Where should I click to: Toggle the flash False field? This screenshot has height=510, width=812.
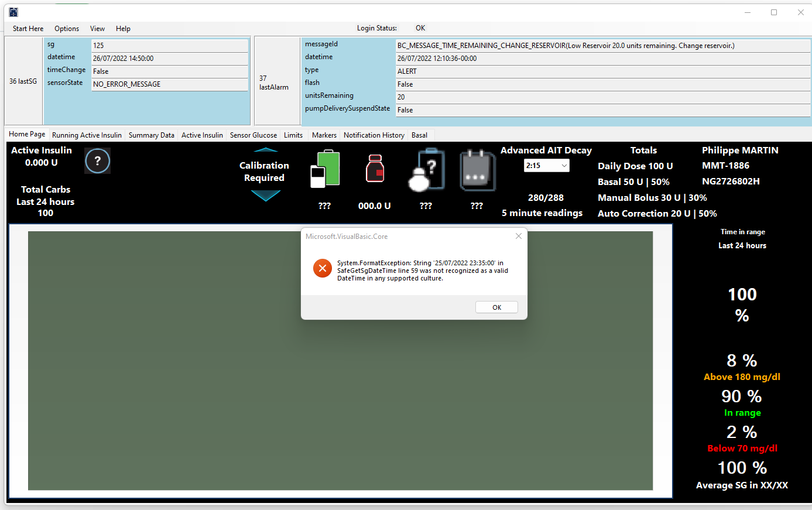[x=602, y=83]
